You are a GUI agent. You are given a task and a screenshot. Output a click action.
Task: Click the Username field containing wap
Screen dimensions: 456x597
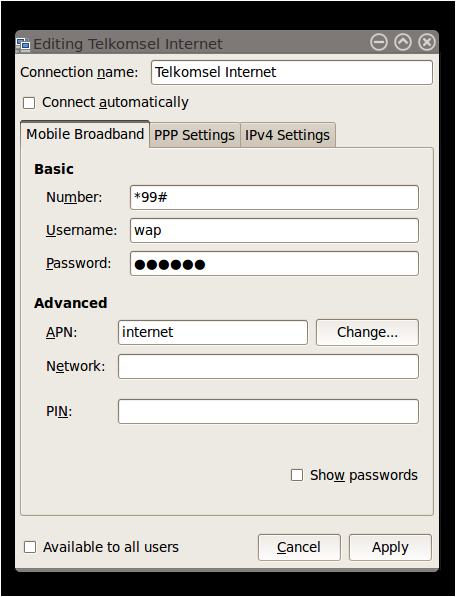274,230
